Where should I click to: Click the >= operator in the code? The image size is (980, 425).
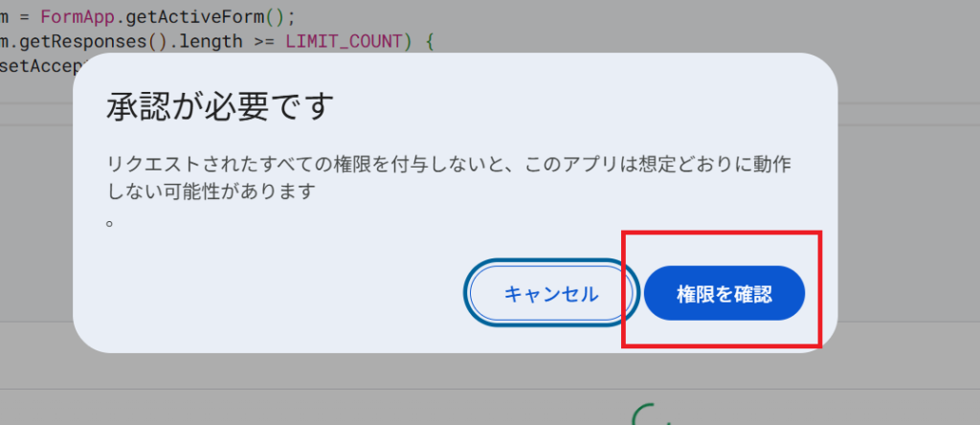[264, 42]
